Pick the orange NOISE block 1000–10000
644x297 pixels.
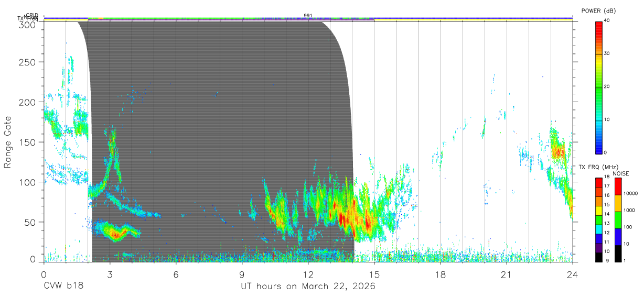618,203
